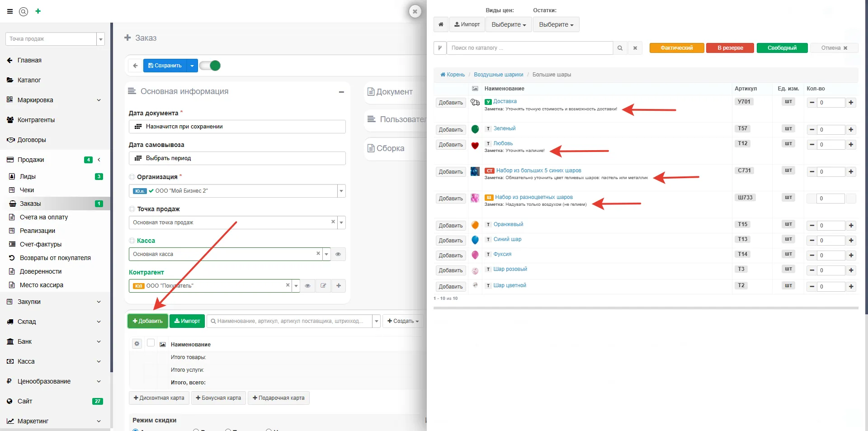Click the back arrow beside Сохранить
The image size is (868, 431).
(135, 66)
